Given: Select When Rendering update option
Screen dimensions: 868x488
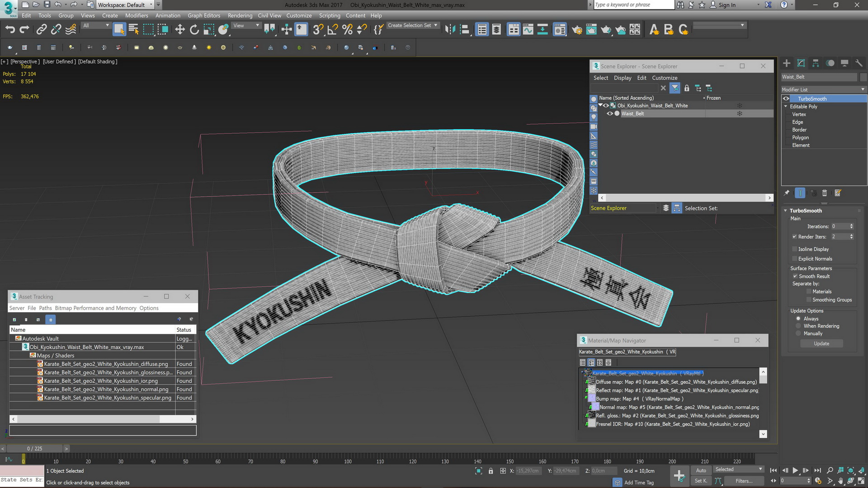Looking at the screenshot, I should coord(798,326).
